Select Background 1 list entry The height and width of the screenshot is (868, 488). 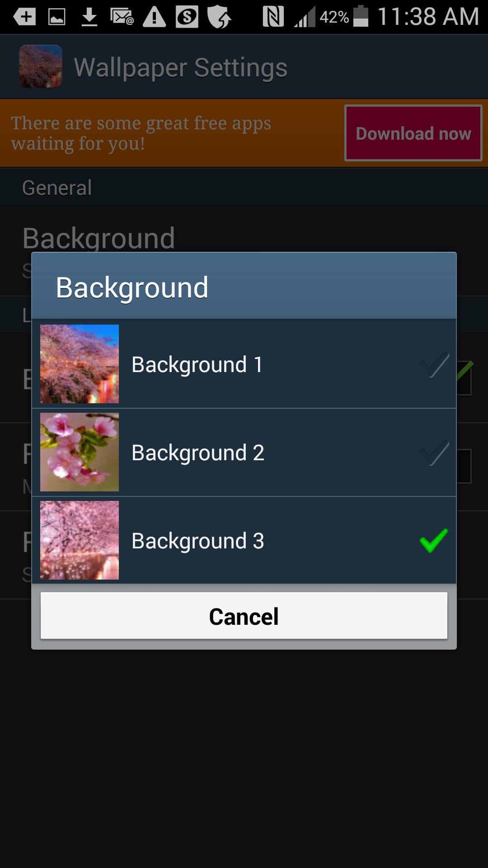[244, 364]
